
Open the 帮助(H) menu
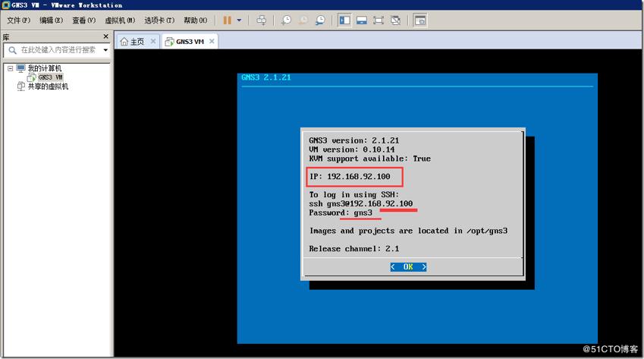196,20
